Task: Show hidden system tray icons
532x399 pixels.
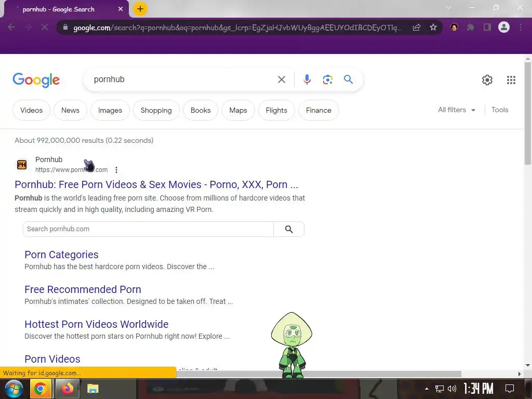Action: [x=427, y=389]
